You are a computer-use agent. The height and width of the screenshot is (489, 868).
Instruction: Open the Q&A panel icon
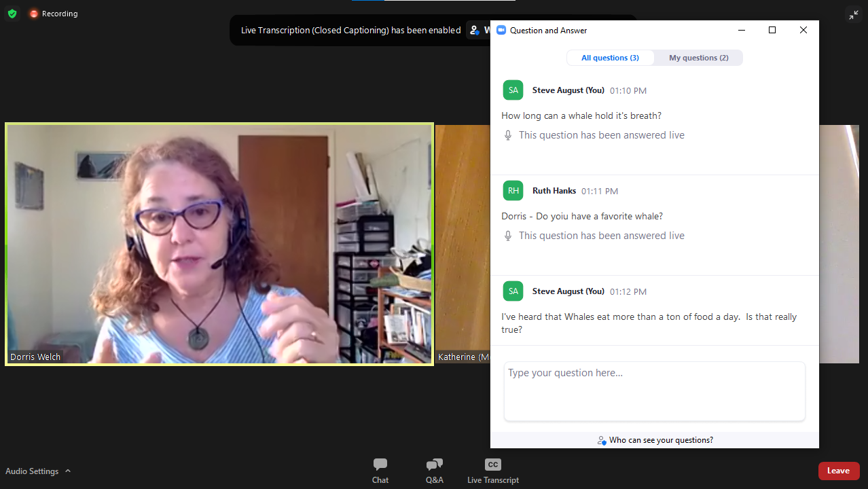tap(434, 465)
